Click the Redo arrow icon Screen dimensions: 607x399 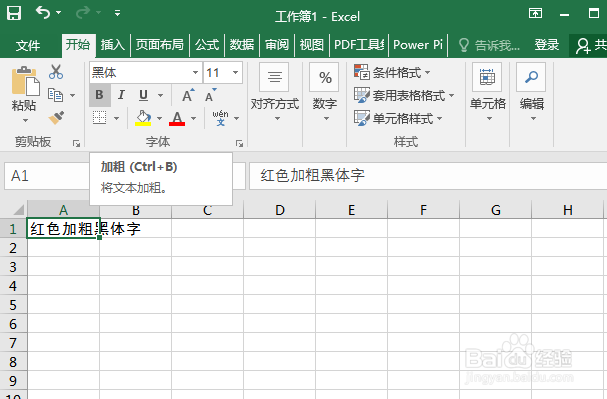[83, 13]
